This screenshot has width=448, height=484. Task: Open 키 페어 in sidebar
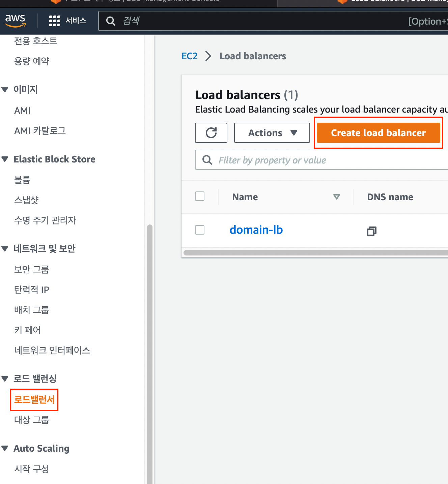coord(27,330)
